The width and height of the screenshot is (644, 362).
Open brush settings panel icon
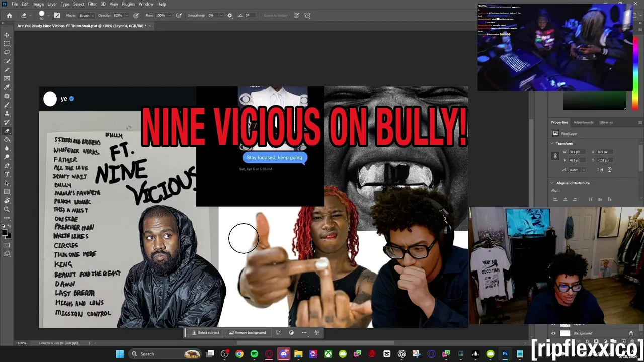pos(57,15)
